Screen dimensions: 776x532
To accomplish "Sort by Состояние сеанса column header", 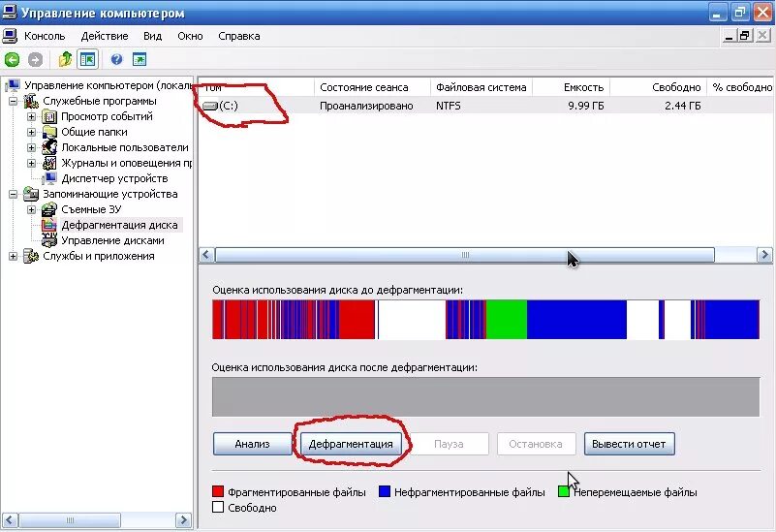I will click(x=372, y=87).
